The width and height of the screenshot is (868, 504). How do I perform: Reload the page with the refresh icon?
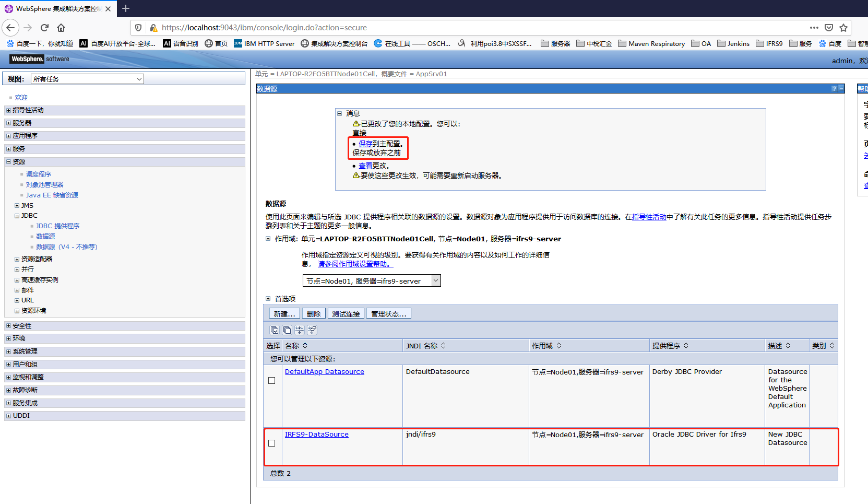pyautogui.click(x=44, y=28)
